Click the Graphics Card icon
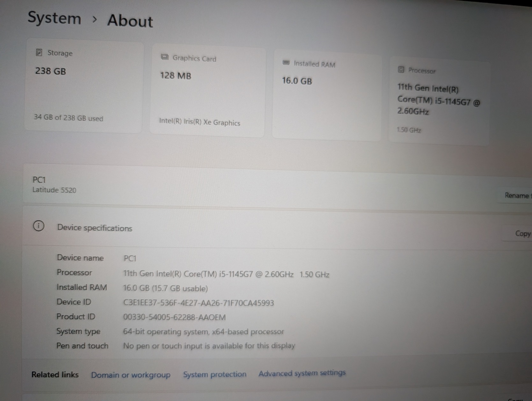Screen dimensions: 532x401 165,57
